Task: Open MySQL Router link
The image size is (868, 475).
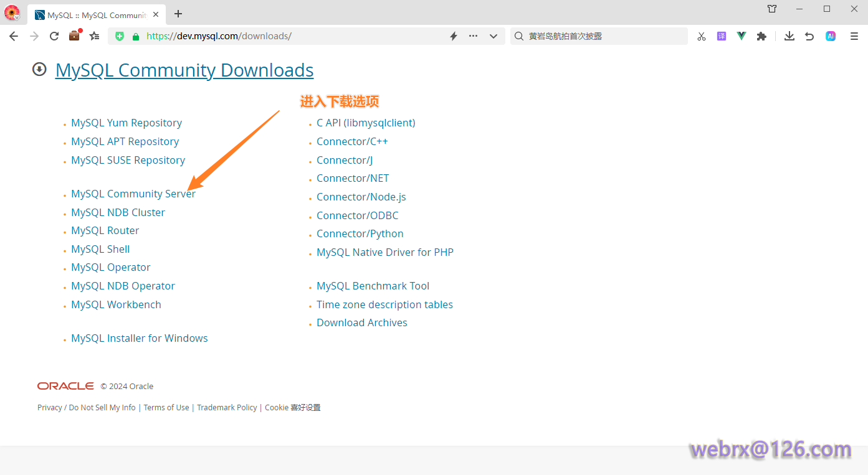Action: (105, 231)
